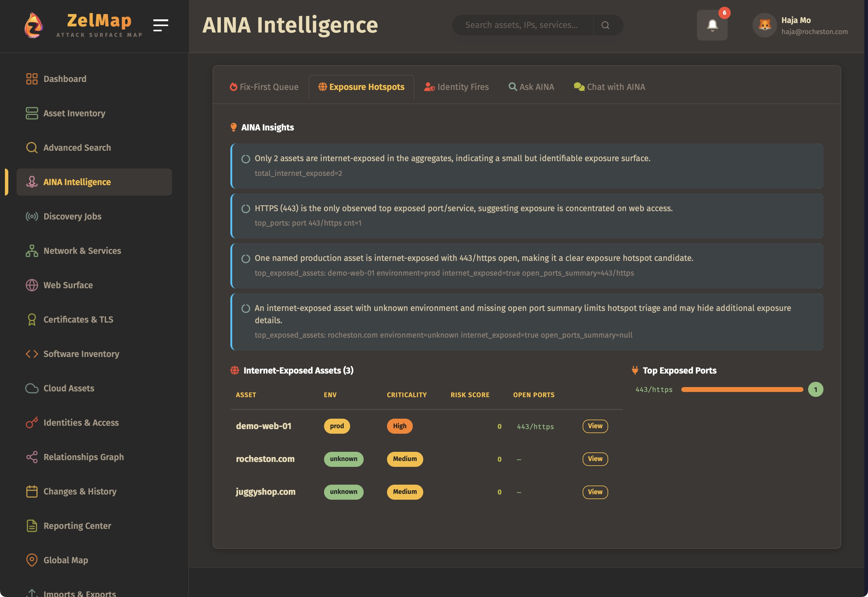Open the Certificates & TLS badge icon
868x597 pixels.
(32, 320)
